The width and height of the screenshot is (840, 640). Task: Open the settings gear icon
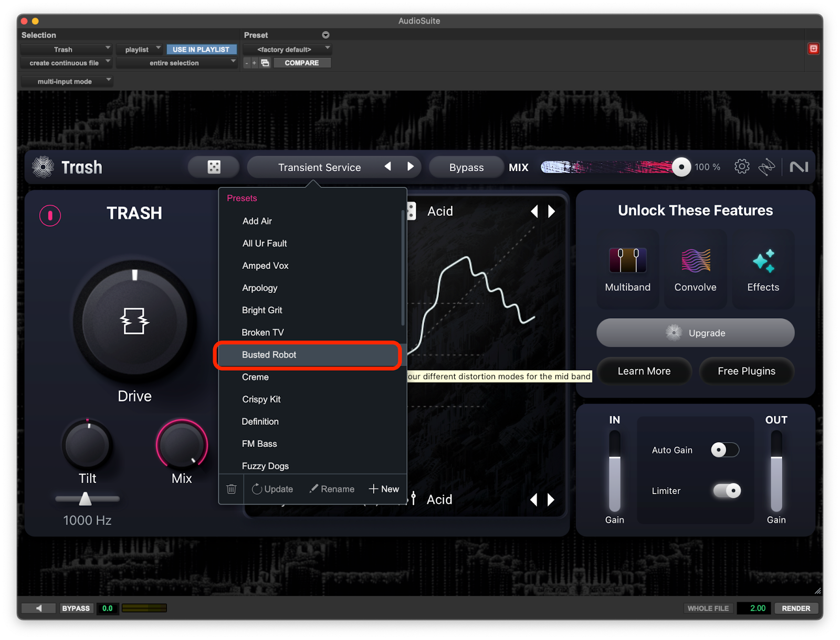741,167
